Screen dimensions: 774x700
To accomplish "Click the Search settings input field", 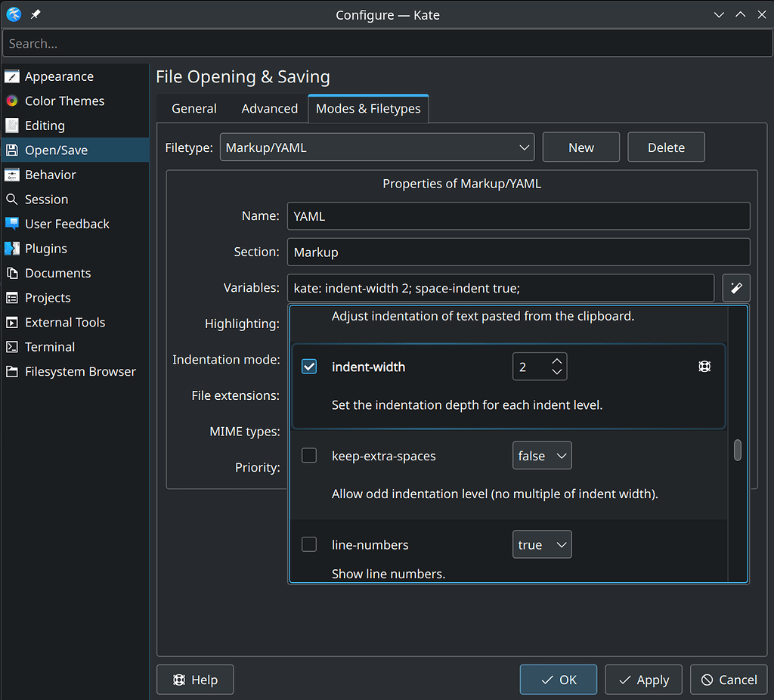I will [387, 44].
